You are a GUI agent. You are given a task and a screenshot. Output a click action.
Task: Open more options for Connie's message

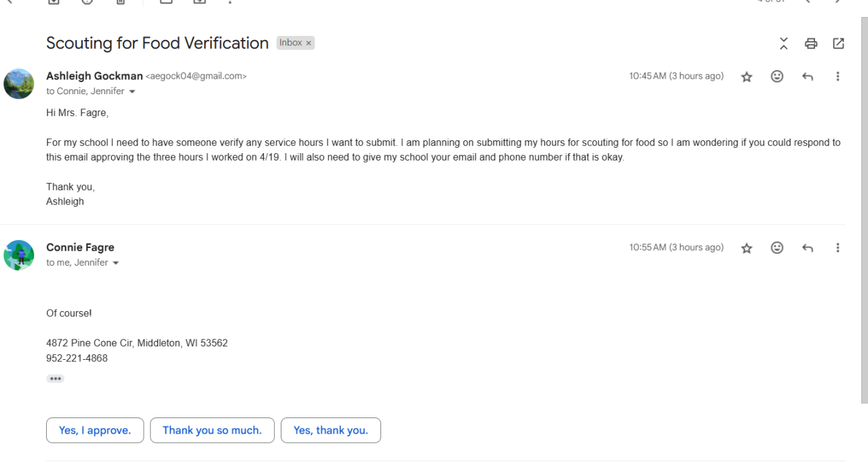pos(837,248)
